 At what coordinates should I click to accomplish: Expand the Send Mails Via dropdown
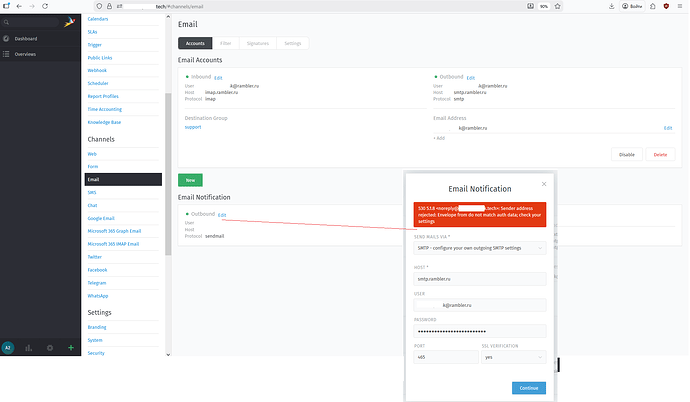[x=479, y=250]
